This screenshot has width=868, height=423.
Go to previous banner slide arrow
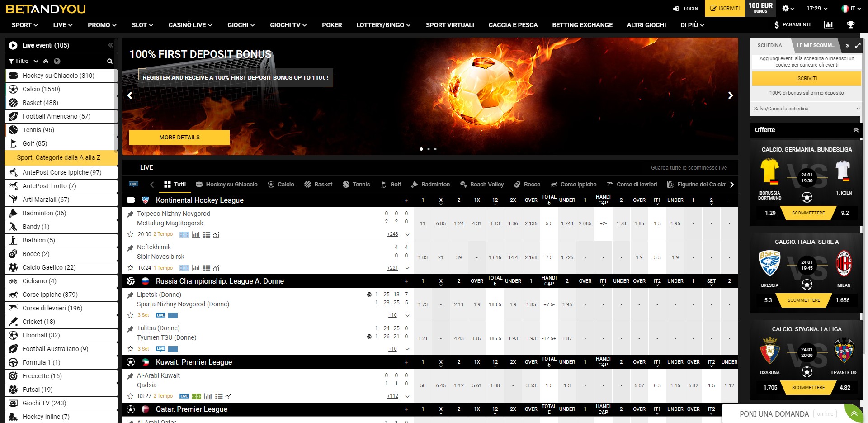(x=130, y=95)
